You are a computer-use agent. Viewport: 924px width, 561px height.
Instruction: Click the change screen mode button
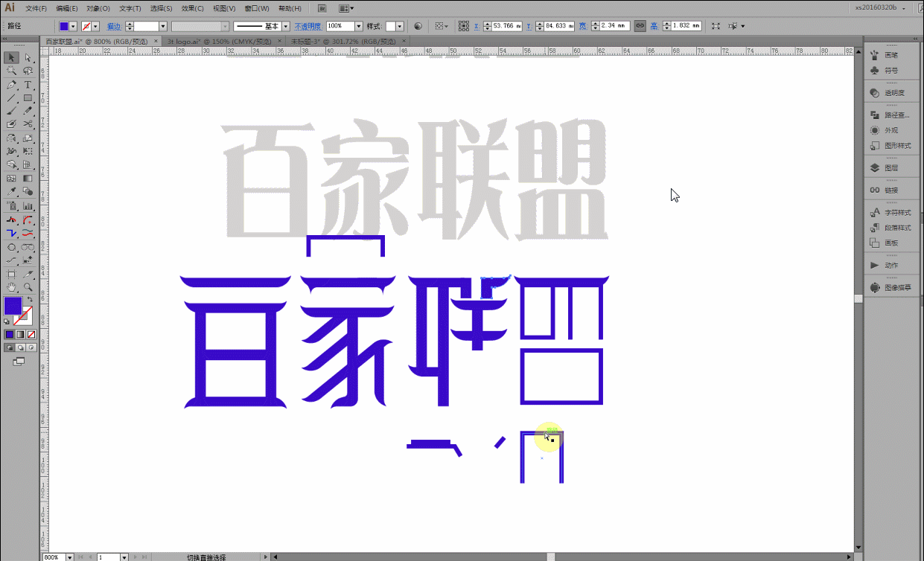[x=19, y=361]
